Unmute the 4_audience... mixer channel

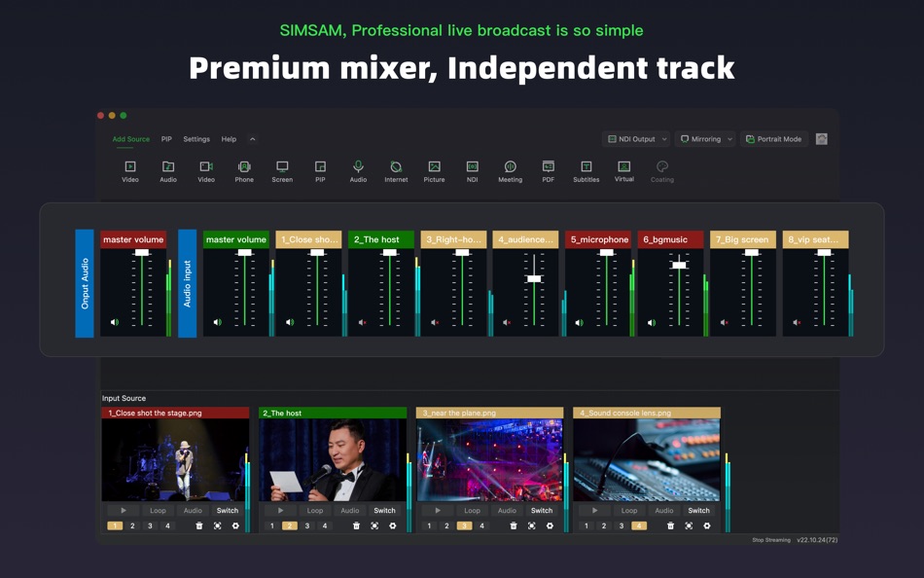507,322
